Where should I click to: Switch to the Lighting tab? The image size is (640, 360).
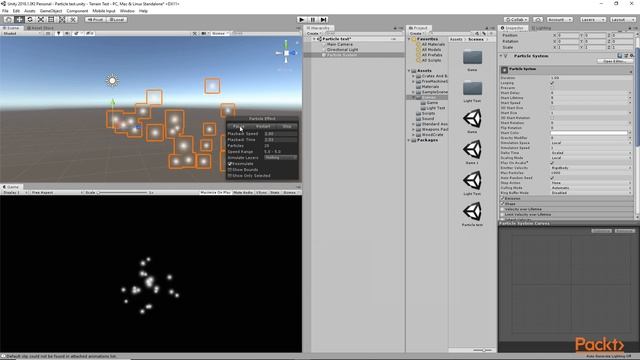541,28
